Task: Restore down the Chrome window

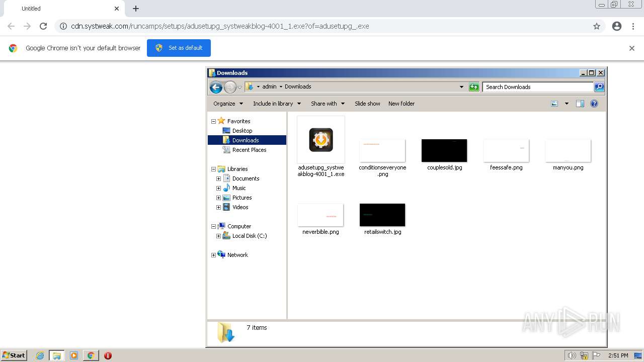Action: 615,5
